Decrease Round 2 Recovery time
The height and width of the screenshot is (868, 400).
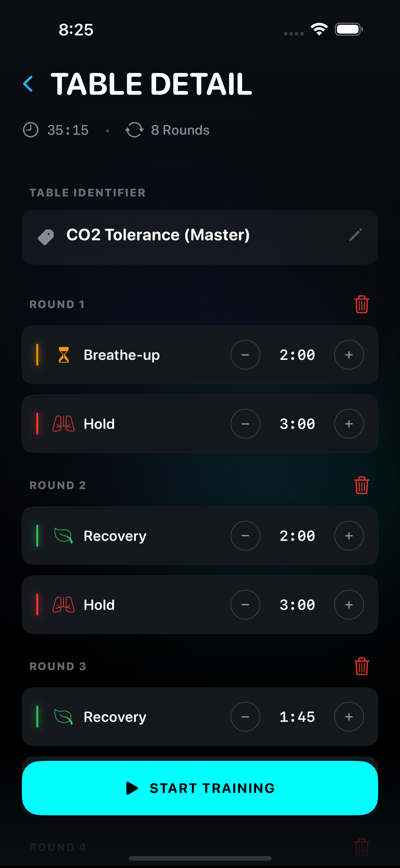coord(245,536)
